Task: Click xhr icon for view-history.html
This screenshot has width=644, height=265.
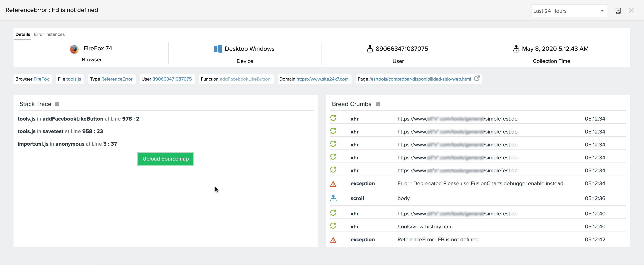Action: 333,226
